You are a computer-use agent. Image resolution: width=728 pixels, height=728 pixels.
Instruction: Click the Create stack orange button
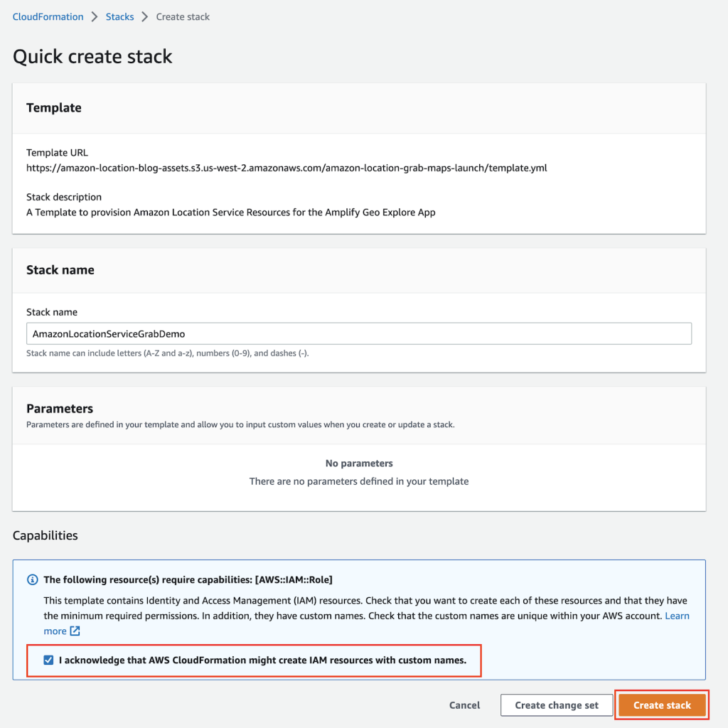(662, 705)
